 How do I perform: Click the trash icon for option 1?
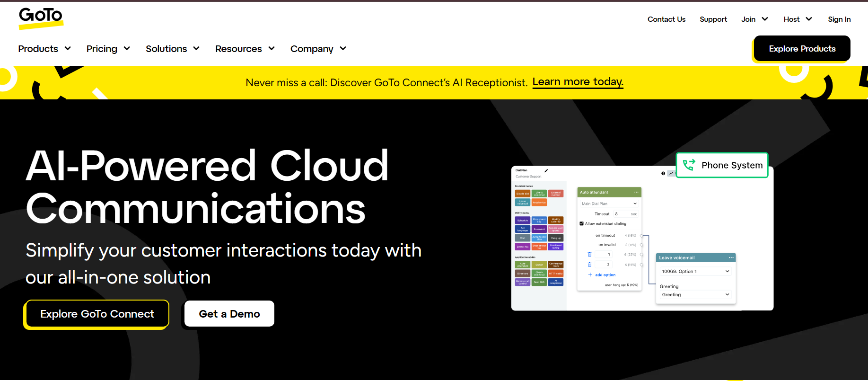coord(589,254)
